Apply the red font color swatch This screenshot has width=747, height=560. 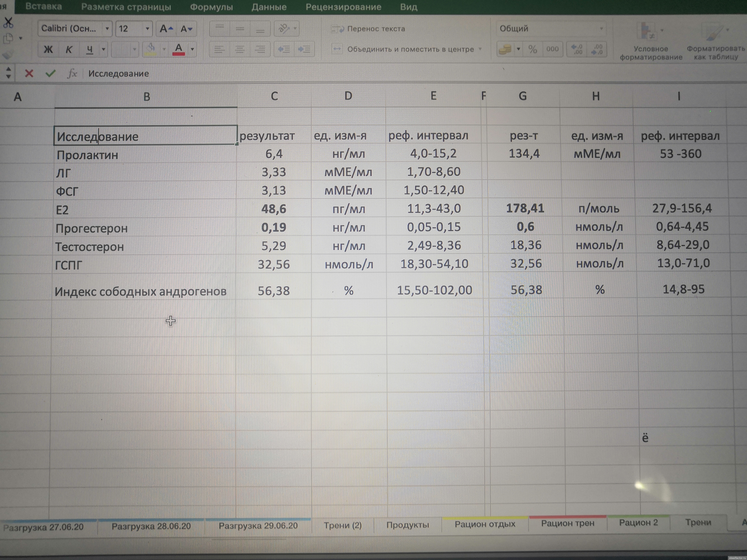(179, 49)
